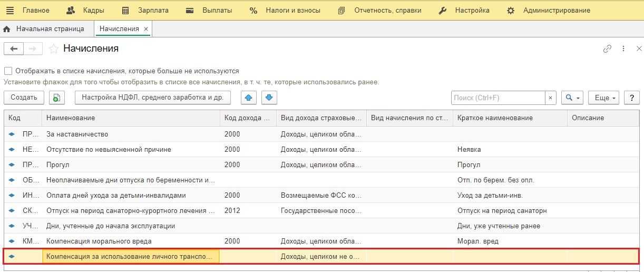Image resolution: width=644 pixels, height=272 pixels.
Task: Open Настройка НДФЛ, среднего заработка и др.
Action: 152,98
